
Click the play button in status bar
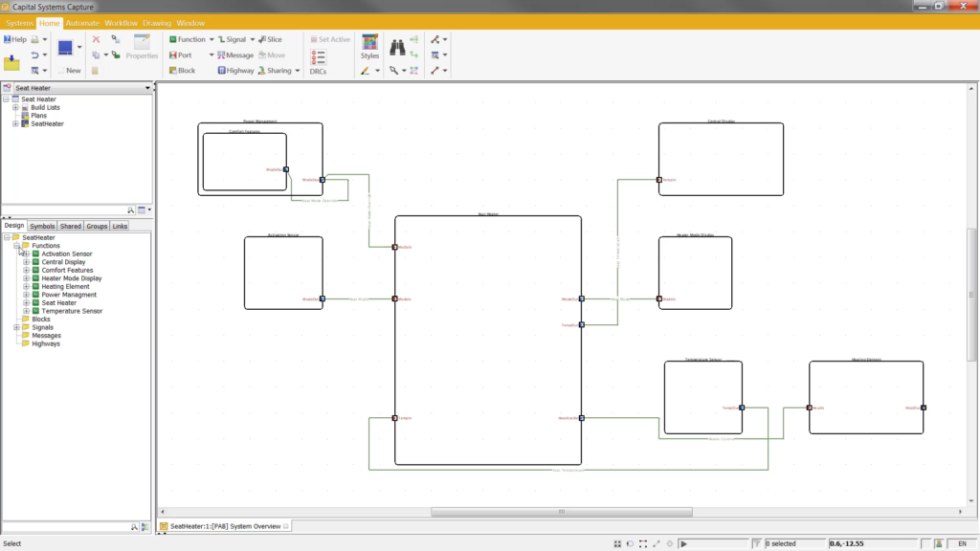tap(683, 543)
